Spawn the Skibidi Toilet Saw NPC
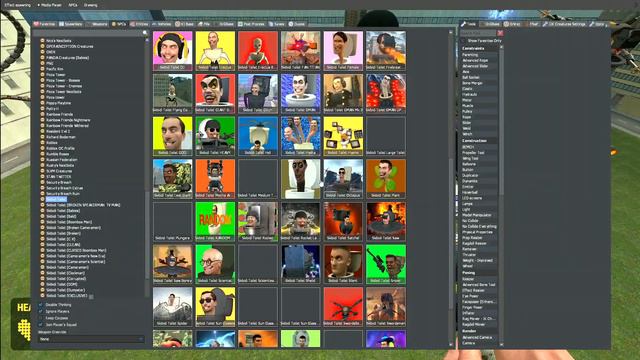The height and width of the screenshot is (360, 640). [x=386, y=222]
